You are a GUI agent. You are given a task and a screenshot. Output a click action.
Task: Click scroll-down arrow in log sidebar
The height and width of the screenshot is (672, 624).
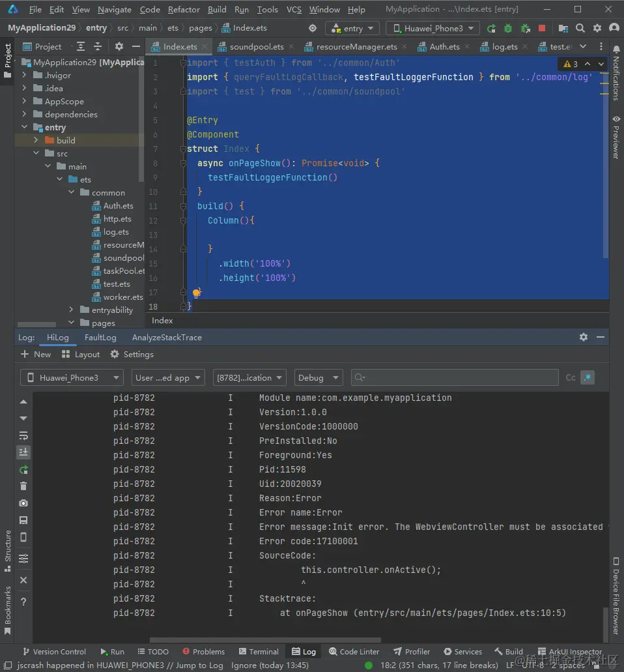23,418
